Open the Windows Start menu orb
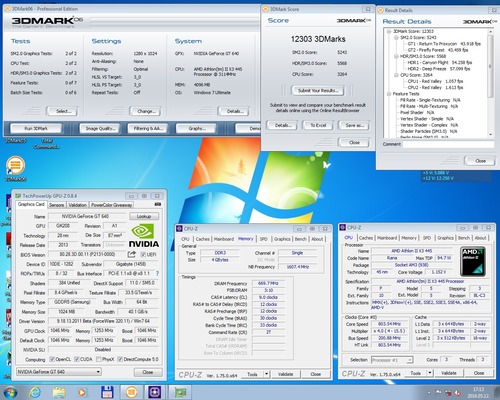The width and height of the screenshot is (500, 400). pos(10,392)
